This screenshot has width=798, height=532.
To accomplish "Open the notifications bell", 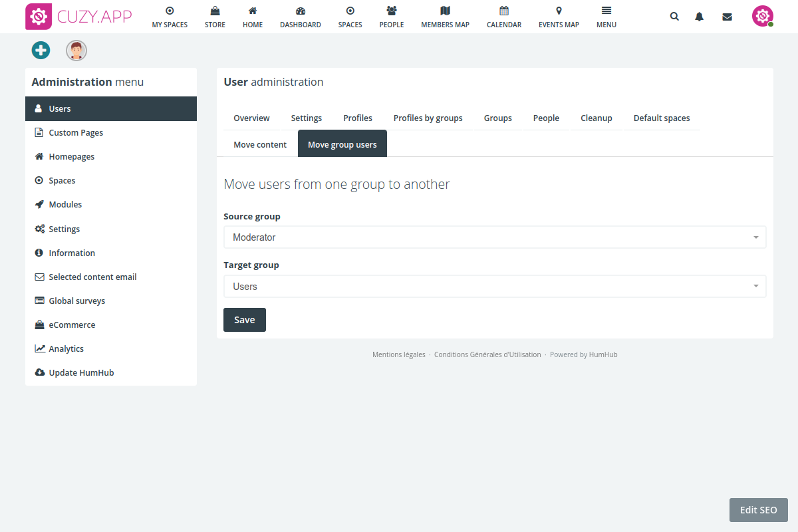I will pos(700,17).
